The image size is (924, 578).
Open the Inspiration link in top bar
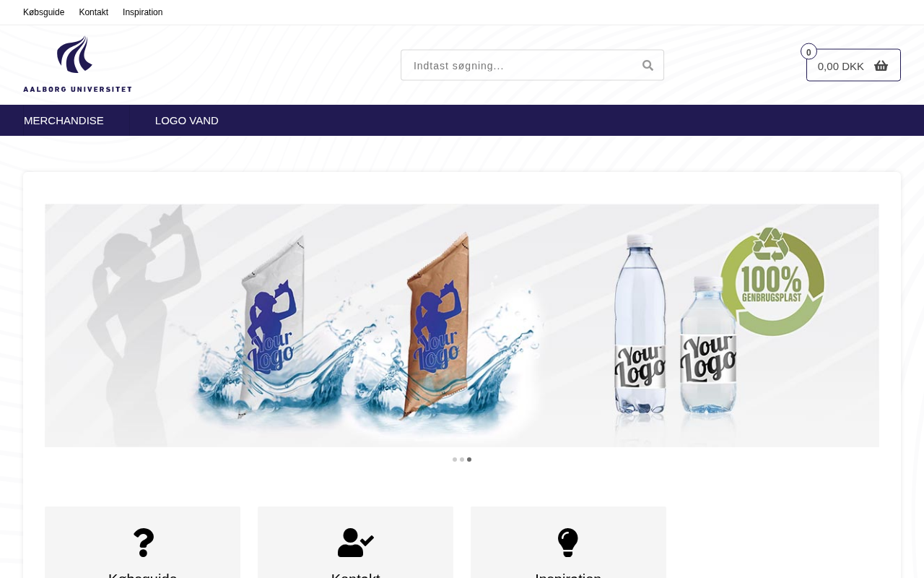tap(143, 12)
